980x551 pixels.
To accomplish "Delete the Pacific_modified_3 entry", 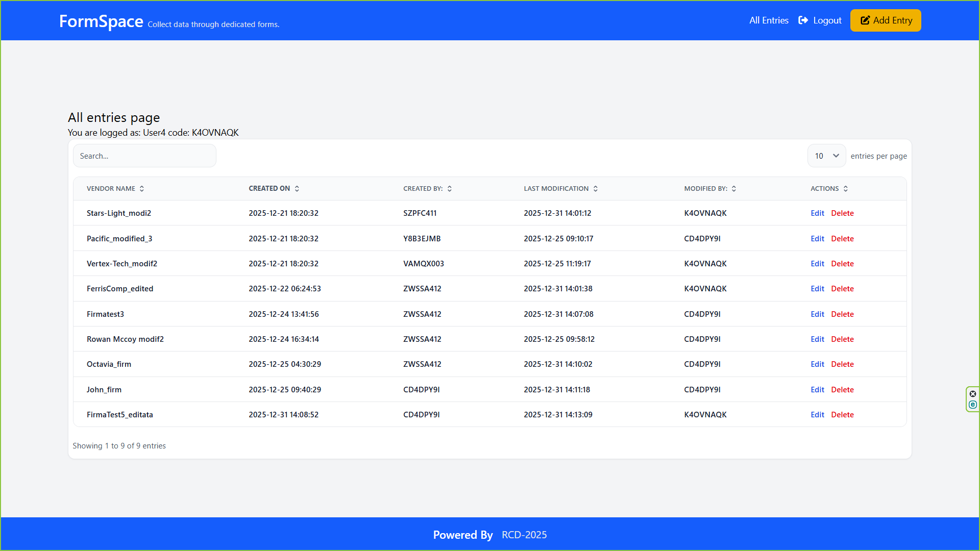I will point(842,239).
